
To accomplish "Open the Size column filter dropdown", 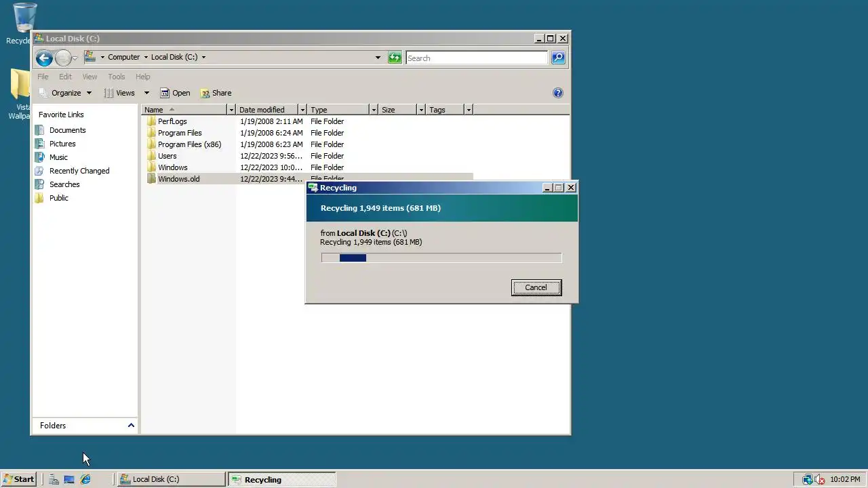I will (421, 110).
